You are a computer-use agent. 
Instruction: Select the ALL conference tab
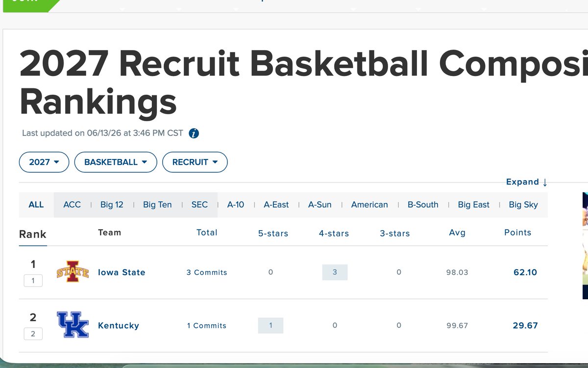click(36, 205)
